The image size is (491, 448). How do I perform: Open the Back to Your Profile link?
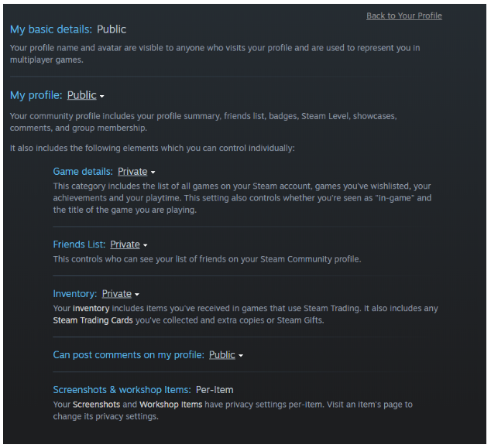pyautogui.click(x=403, y=16)
